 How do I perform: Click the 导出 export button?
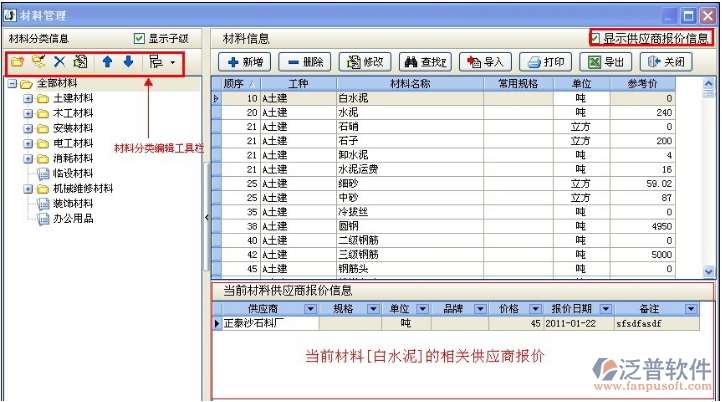tap(604, 62)
